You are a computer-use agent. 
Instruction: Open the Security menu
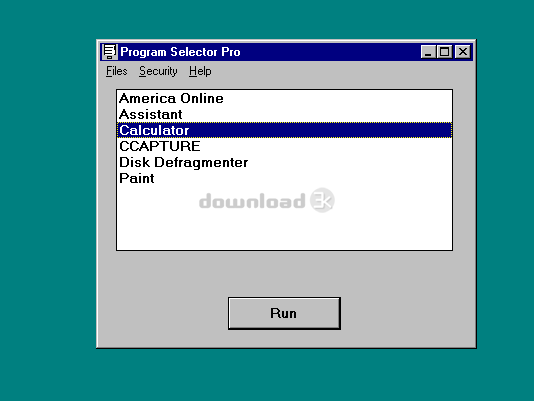pos(158,71)
